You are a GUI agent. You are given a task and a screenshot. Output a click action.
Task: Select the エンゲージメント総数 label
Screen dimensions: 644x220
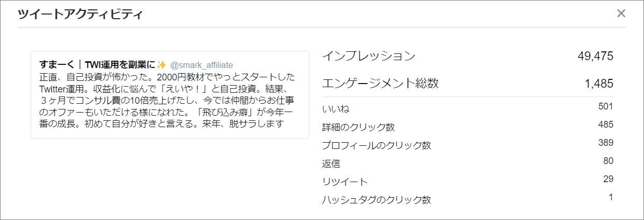point(380,83)
